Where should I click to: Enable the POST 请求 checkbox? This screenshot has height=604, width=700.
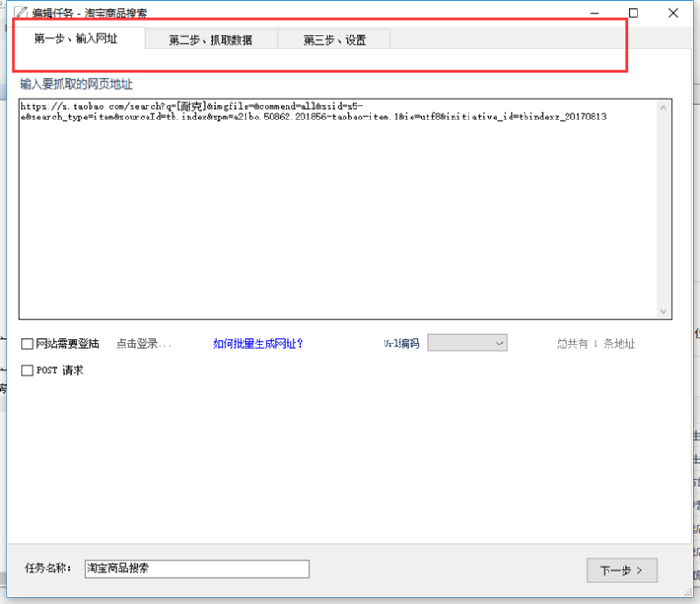[x=27, y=371]
